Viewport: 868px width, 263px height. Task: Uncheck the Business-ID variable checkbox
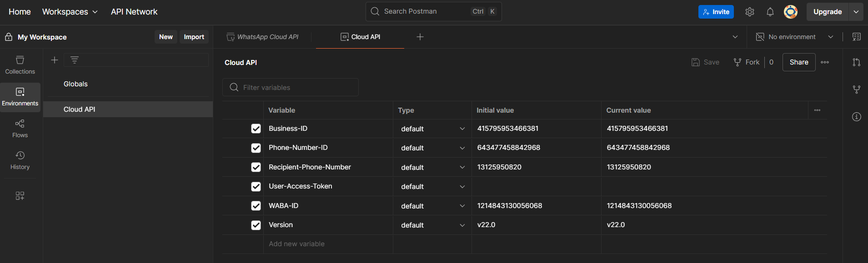pyautogui.click(x=256, y=129)
